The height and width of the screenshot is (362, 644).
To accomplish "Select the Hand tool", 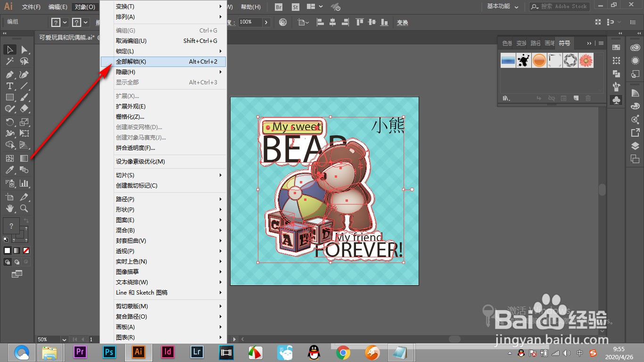I will (10, 208).
